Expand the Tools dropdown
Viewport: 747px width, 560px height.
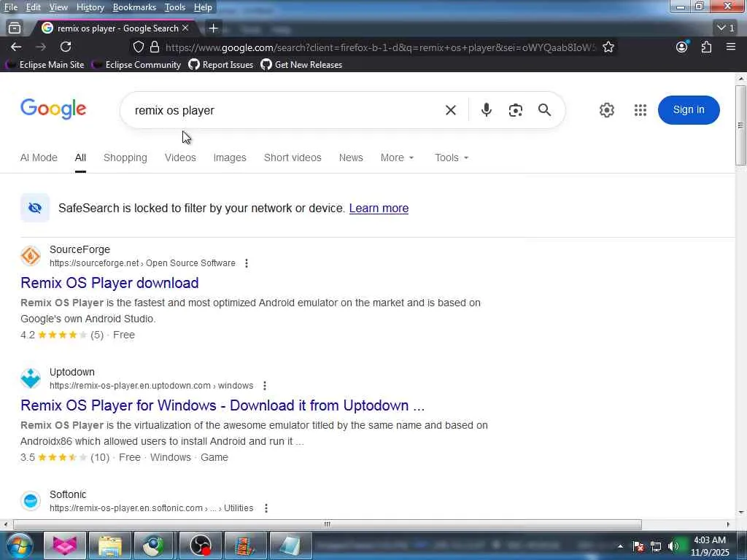click(451, 157)
